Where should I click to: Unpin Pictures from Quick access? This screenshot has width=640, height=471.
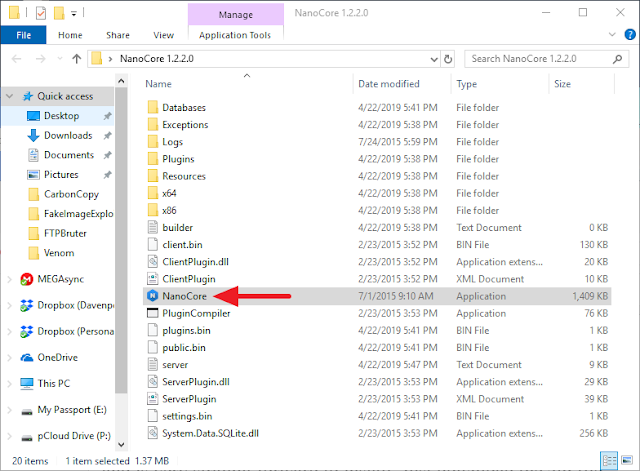(x=107, y=175)
